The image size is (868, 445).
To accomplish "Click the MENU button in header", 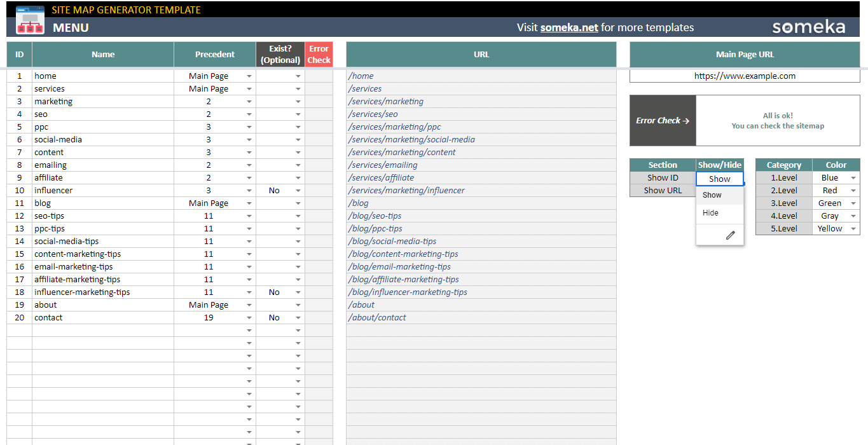I will (x=71, y=27).
